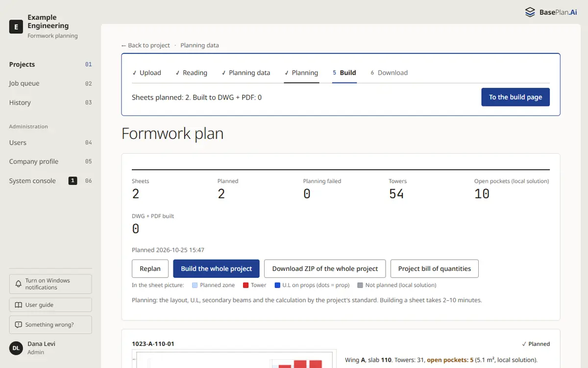
Task: Click the Something wrong? button
Action: [x=50, y=325]
